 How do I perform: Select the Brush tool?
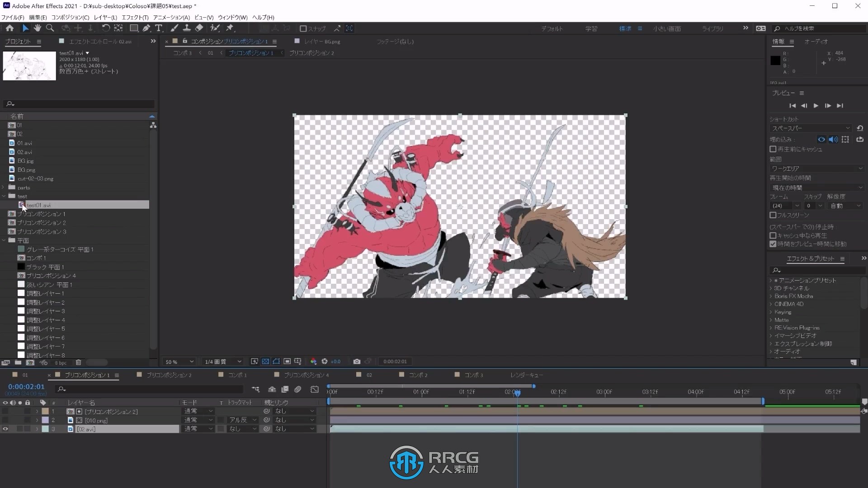coord(174,28)
